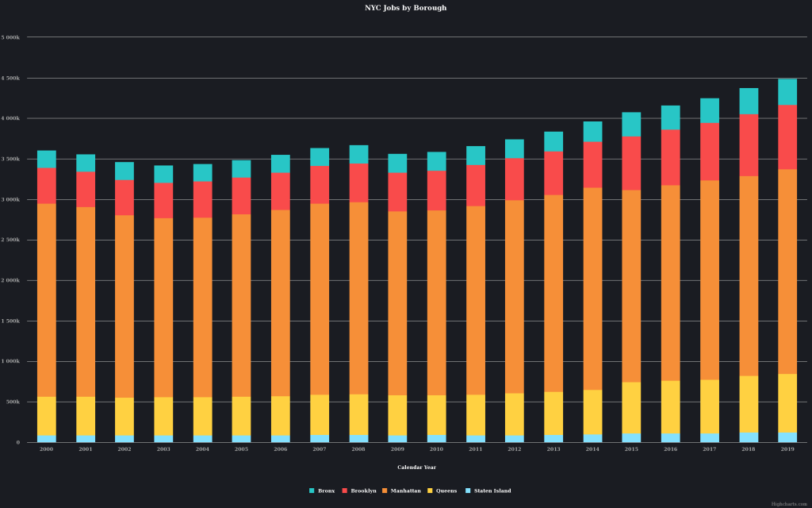Screen dimensions: 812x508
Task: Select the Manhattan segment of the 2000 bar
Action: tap(47, 300)
